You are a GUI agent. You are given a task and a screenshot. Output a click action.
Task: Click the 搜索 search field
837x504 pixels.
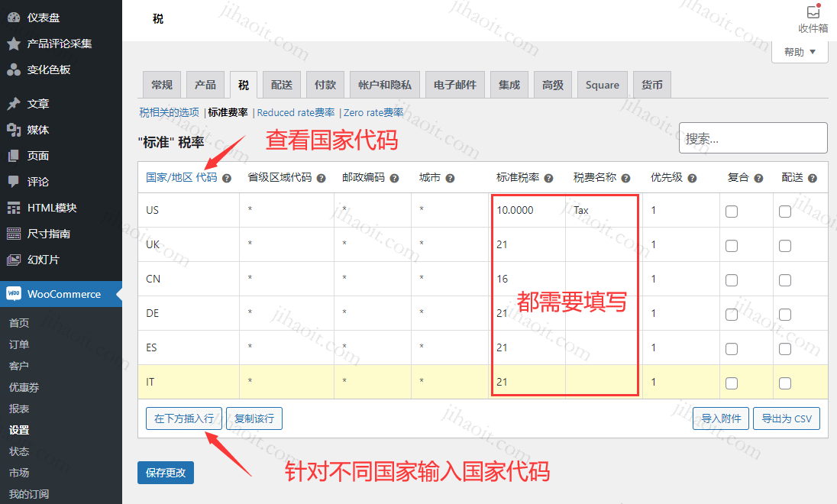[x=753, y=138]
